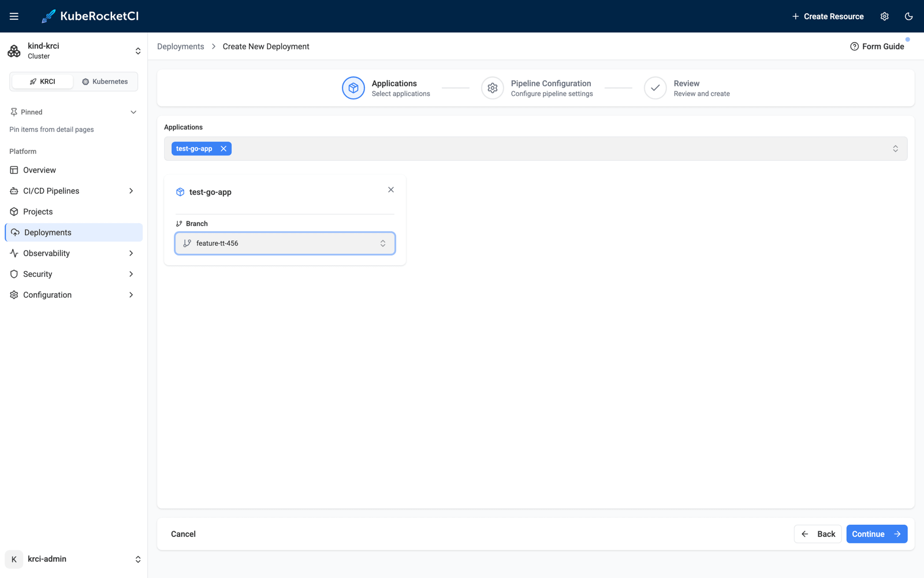Image resolution: width=924 pixels, height=578 pixels.
Task: Select Pipeline Configuration step label
Action: point(551,83)
